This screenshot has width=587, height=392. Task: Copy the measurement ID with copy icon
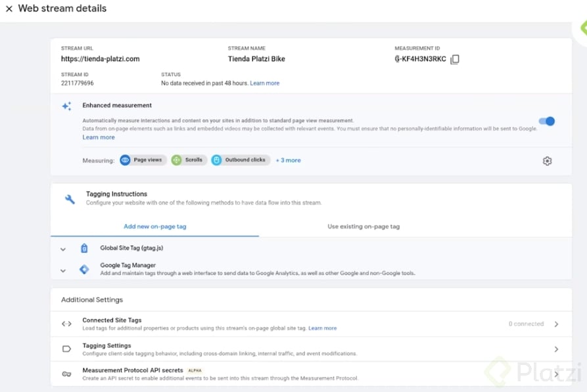click(x=455, y=60)
